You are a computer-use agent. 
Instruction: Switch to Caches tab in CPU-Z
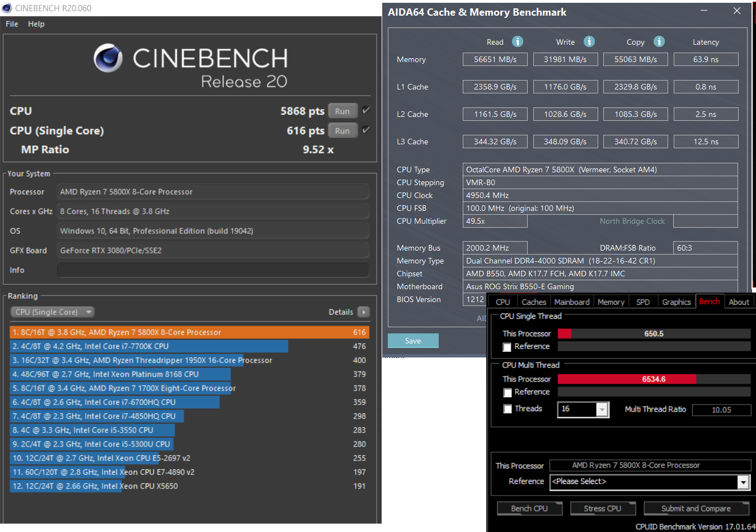click(534, 302)
